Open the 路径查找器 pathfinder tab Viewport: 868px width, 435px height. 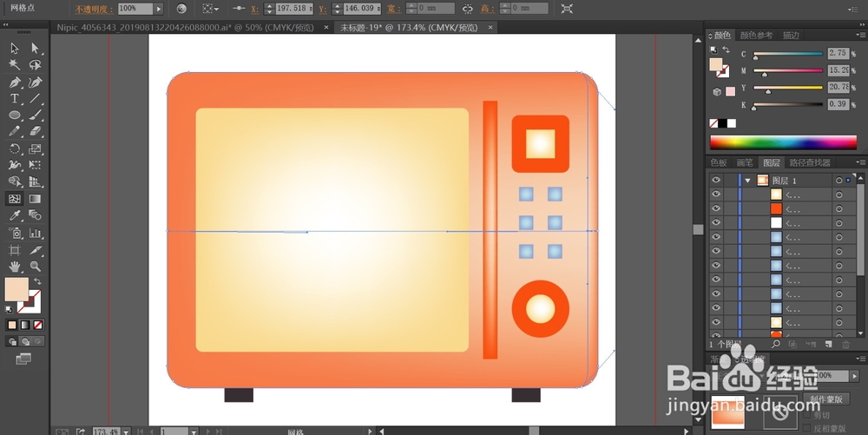pyautogui.click(x=810, y=162)
